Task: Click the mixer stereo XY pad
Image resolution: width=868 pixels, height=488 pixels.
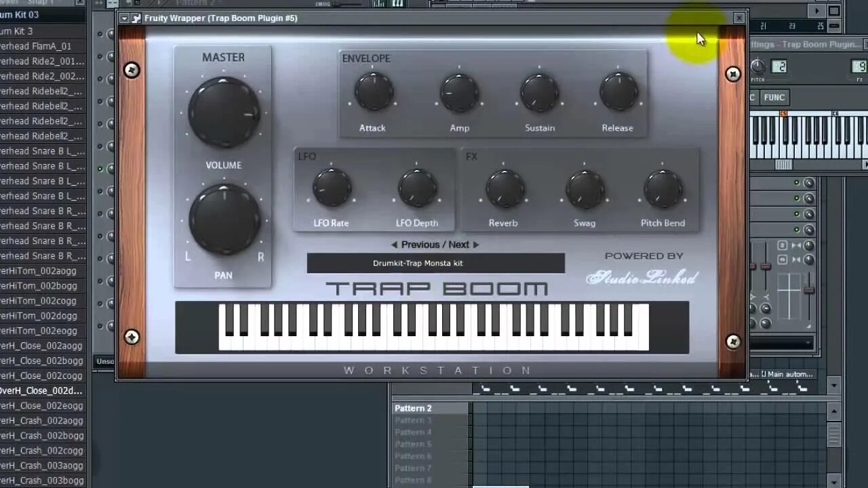Action: point(789,296)
